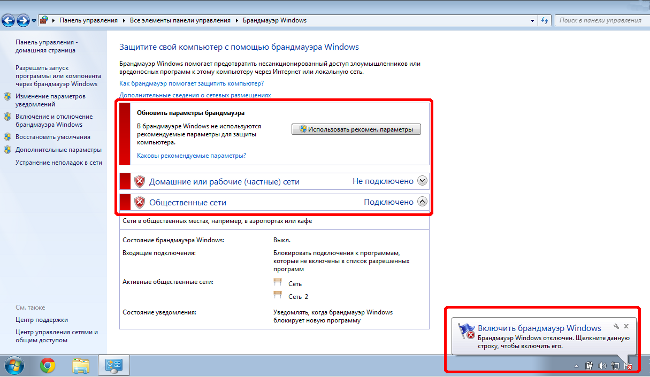Viewport: 650px width, 377px height.
Task: Close the Включить брандмауэр Windows notification balloon
Action: pyautogui.click(x=626, y=326)
